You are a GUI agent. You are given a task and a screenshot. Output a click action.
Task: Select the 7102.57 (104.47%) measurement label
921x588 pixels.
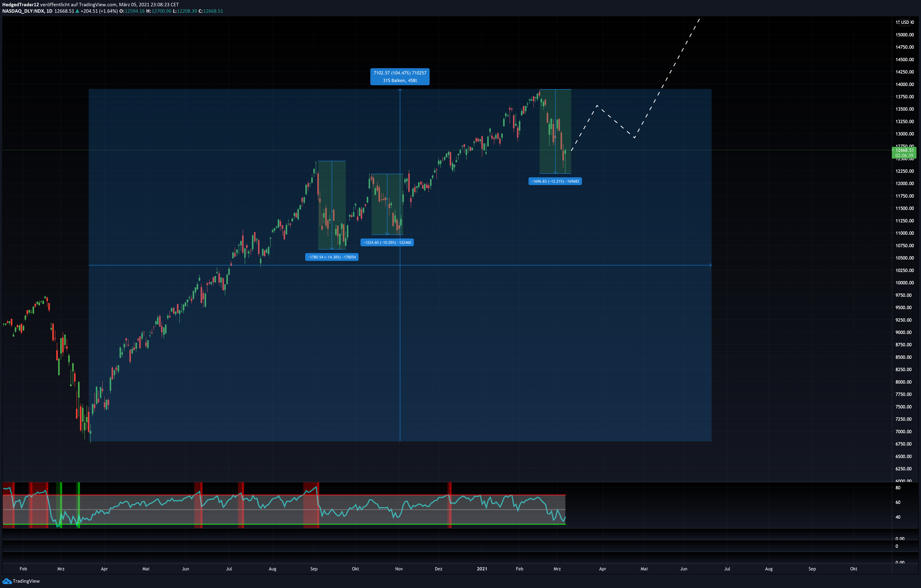(400, 77)
